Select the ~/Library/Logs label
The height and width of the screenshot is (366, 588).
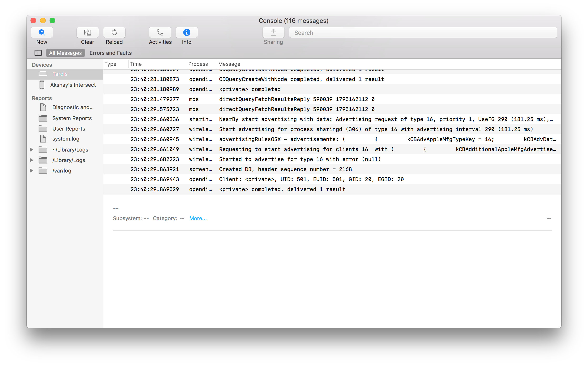70,150
